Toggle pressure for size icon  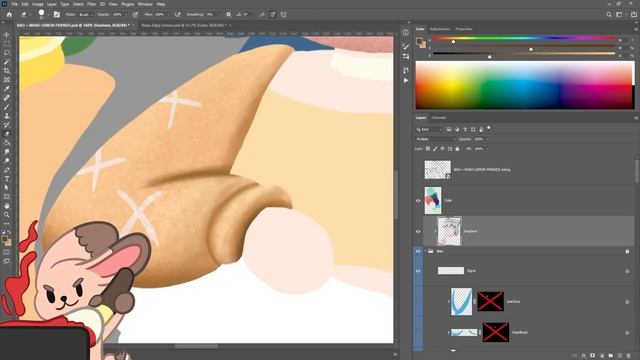pos(273,14)
